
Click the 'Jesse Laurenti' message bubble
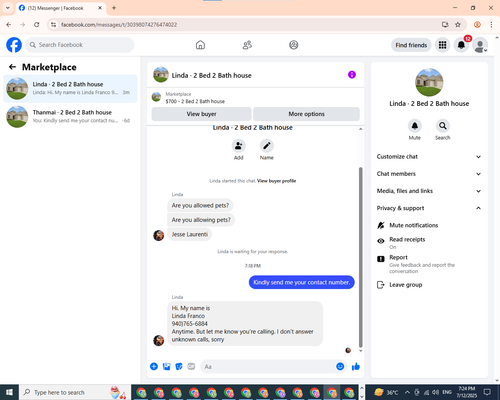coord(189,234)
